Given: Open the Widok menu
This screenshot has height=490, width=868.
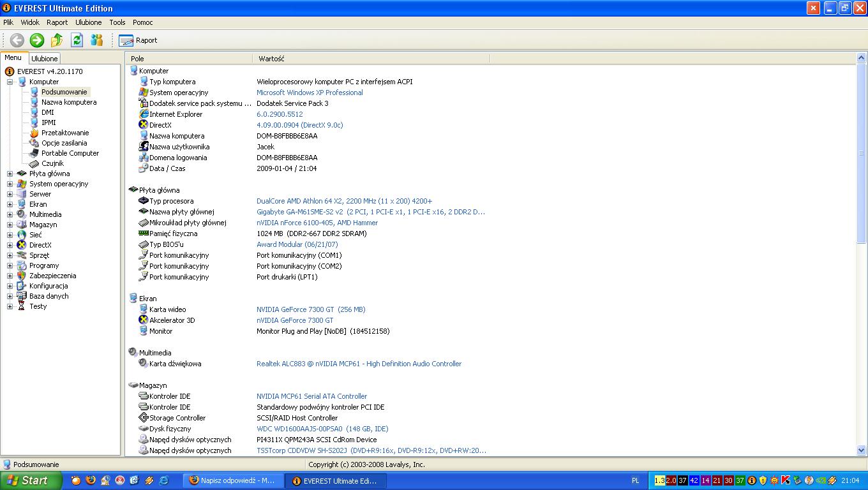Looking at the screenshot, I should 30,22.
